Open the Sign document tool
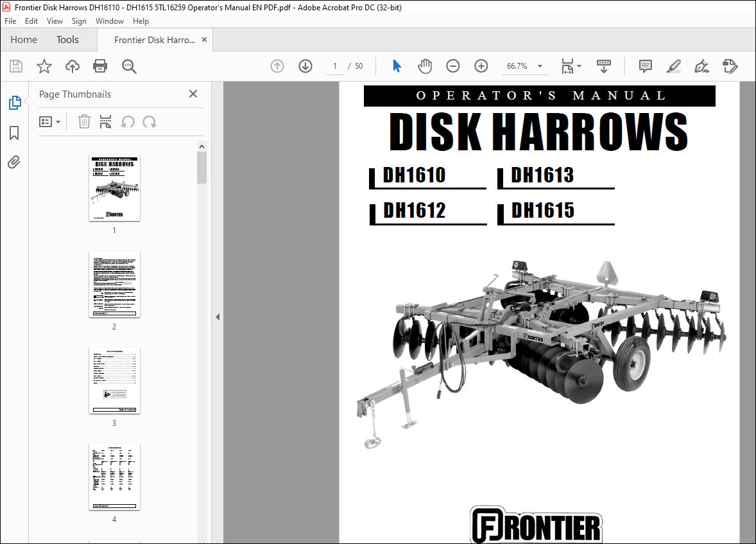Image resolution: width=756 pixels, height=544 pixels. (701, 66)
